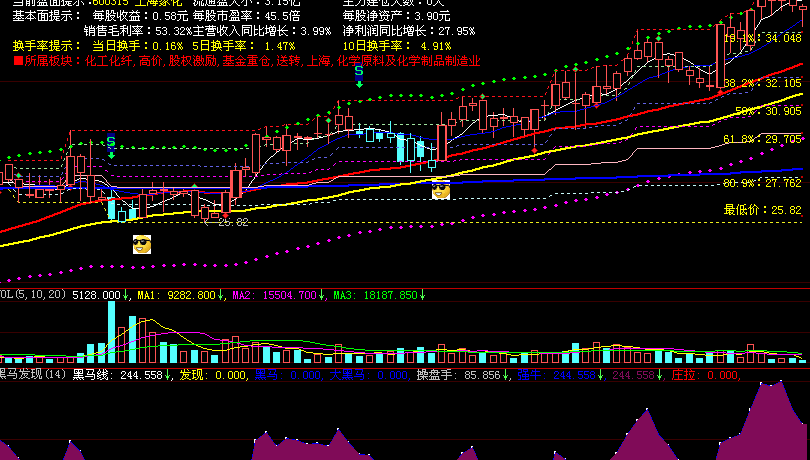The width and height of the screenshot is (810, 460).
Task: Click the red diamond below the 25.82 low
Action: pos(225,216)
